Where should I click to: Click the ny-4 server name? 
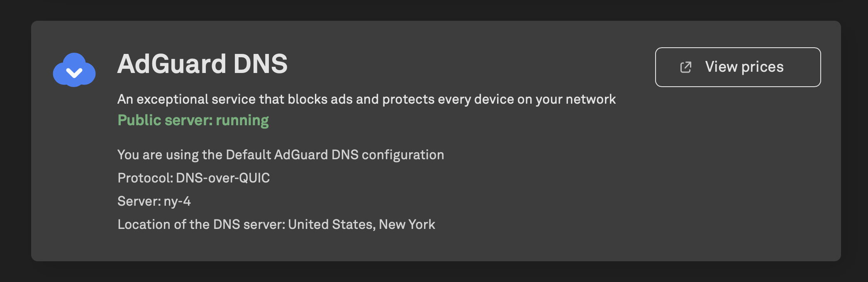(177, 201)
